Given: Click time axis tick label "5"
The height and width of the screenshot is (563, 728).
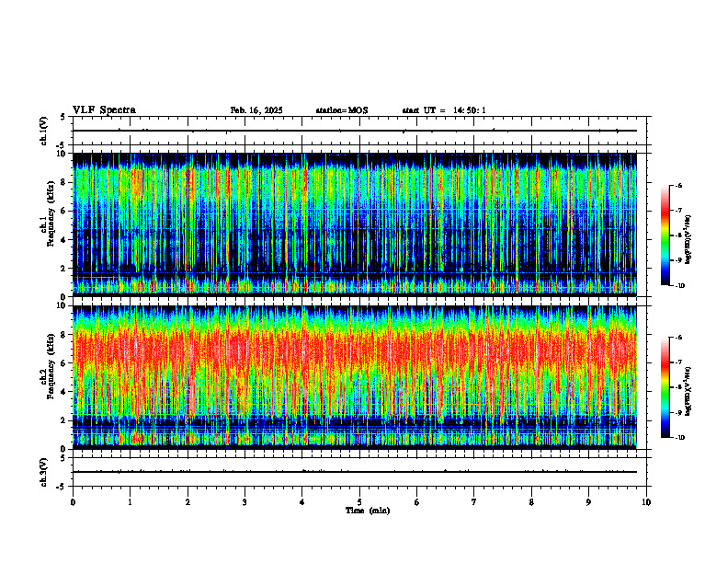Looking at the screenshot, I should click(x=359, y=502).
